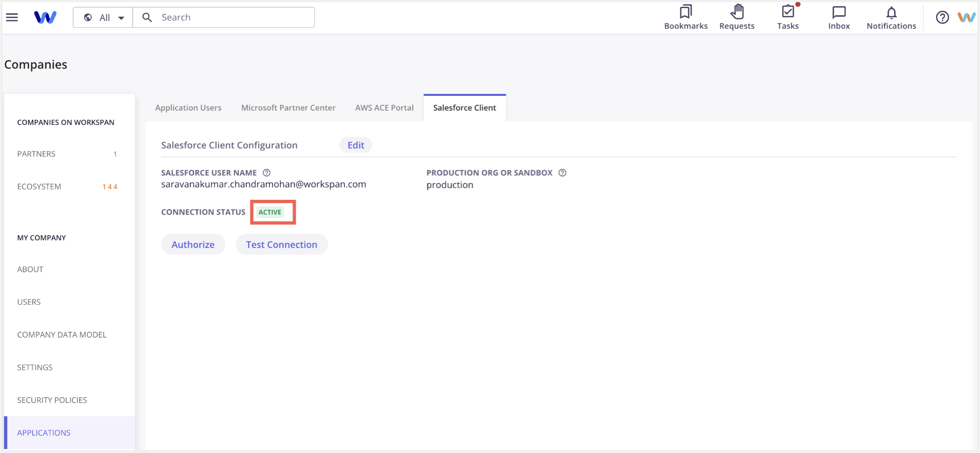
Task: Click the magnifying glass search icon
Action: point(147,18)
